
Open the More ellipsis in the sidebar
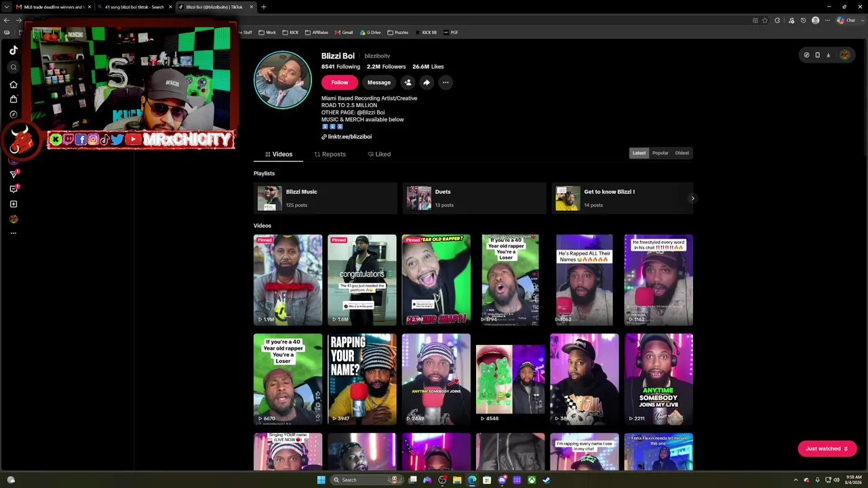(x=14, y=233)
